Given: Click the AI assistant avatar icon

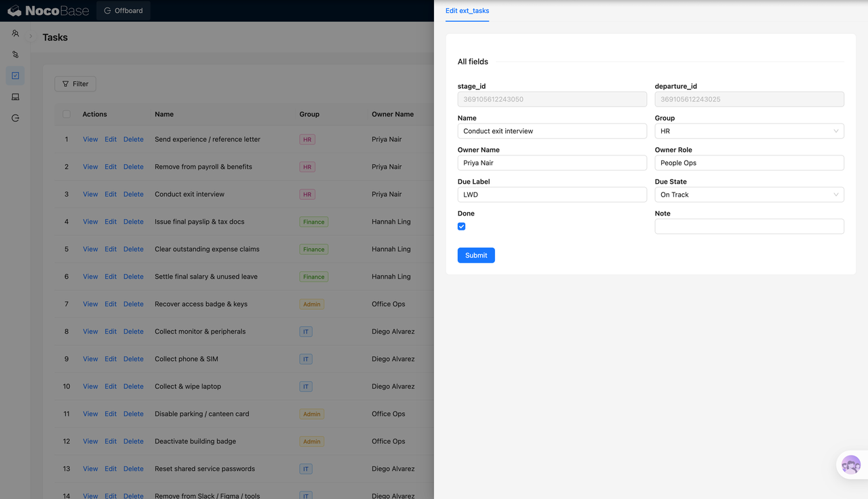Looking at the screenshot, I should 851,465.
